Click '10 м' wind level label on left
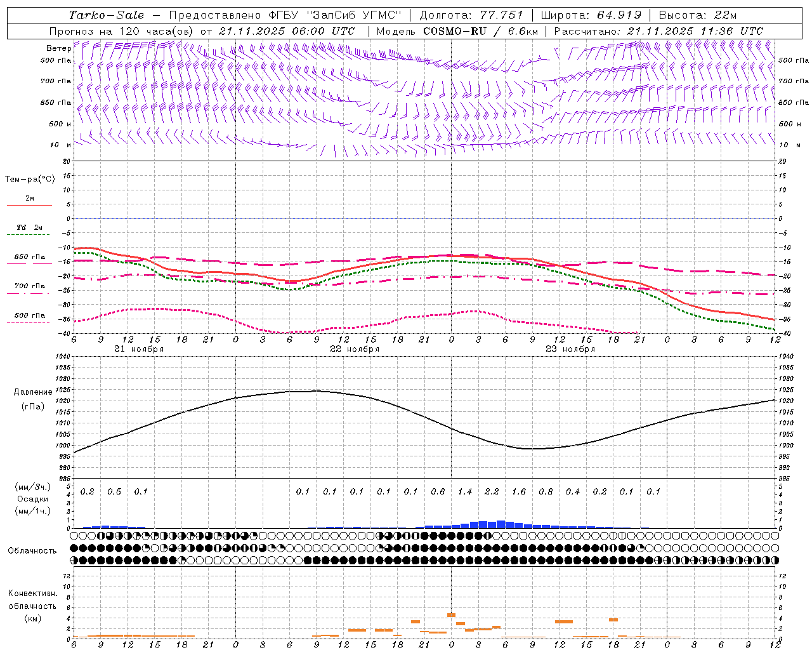The height and width of the screenshot is (650, 812). [60, 145]
